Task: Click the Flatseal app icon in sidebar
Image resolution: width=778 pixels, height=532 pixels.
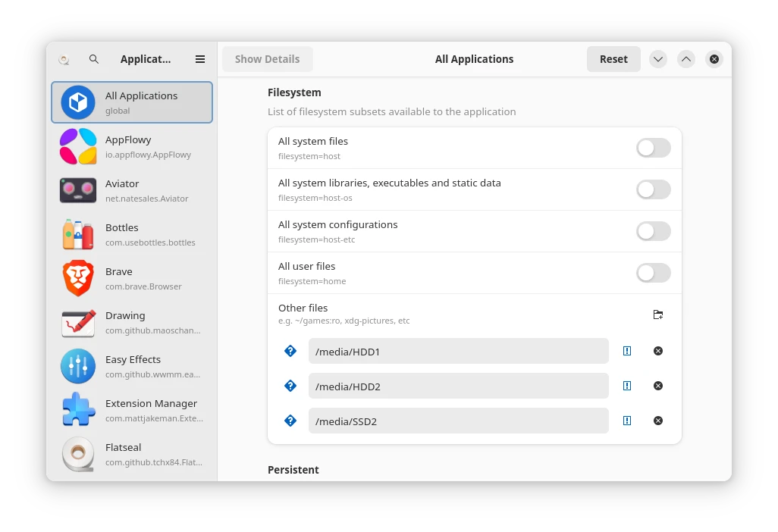Action: [78, 455]
